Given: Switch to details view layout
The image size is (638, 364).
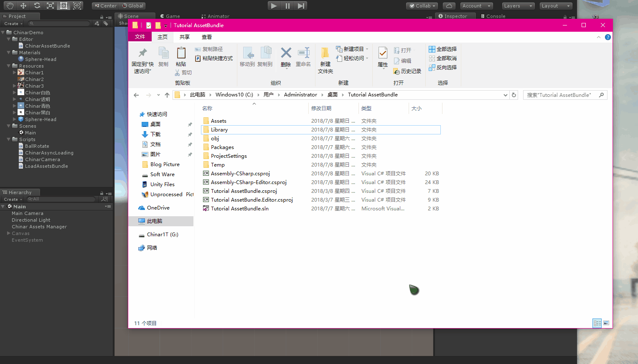Looking at the screenshot, I should [x=597, y=323].
